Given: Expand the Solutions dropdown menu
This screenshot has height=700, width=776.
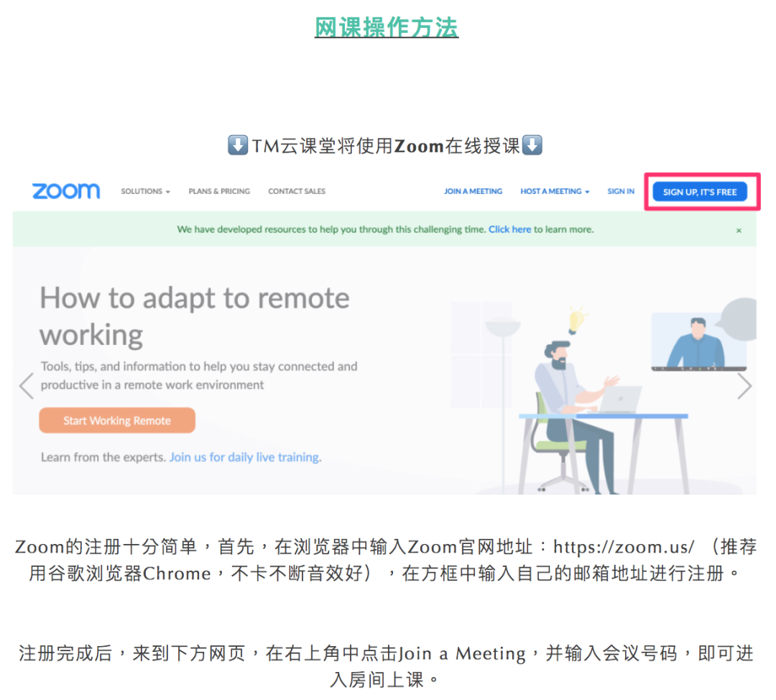Looking at the screenshot, I should point(145,192).
